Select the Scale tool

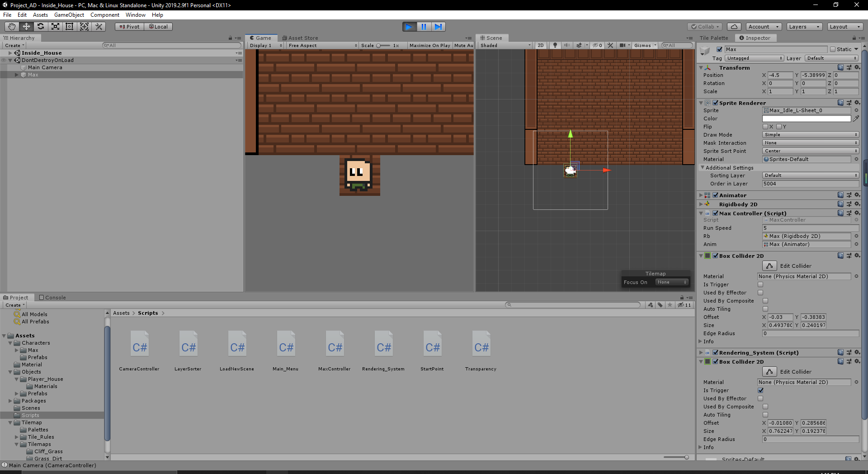(55, 27)
